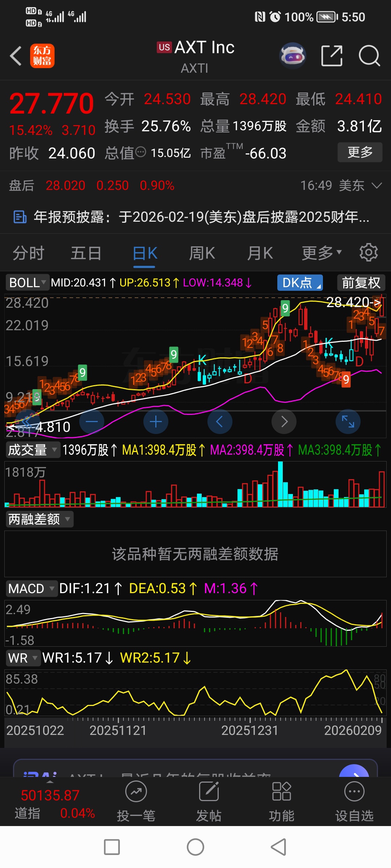Switch to the 月K tab
The height and width of the screenshot is (868, 391).
point(260,253)
